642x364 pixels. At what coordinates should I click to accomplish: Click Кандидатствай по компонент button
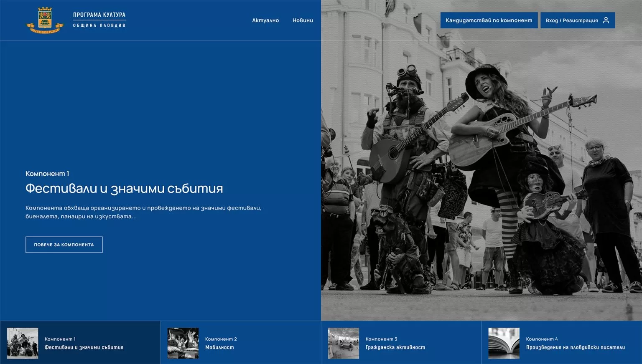[489, 20]
